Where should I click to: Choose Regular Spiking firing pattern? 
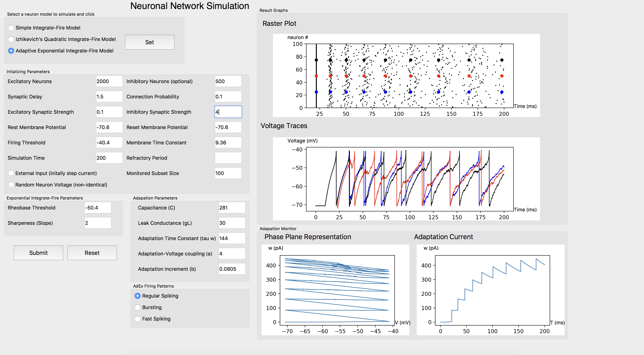click(x=137, y=296)
